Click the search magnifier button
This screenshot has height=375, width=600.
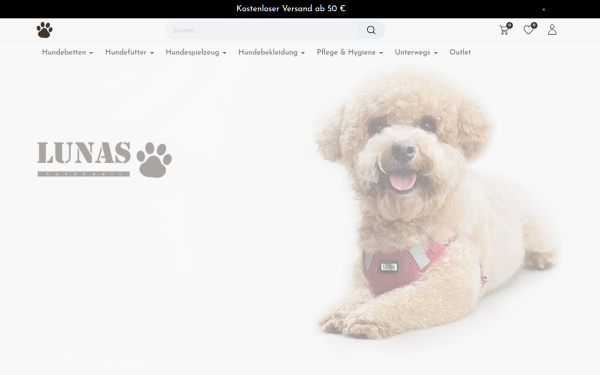point(371,30)
